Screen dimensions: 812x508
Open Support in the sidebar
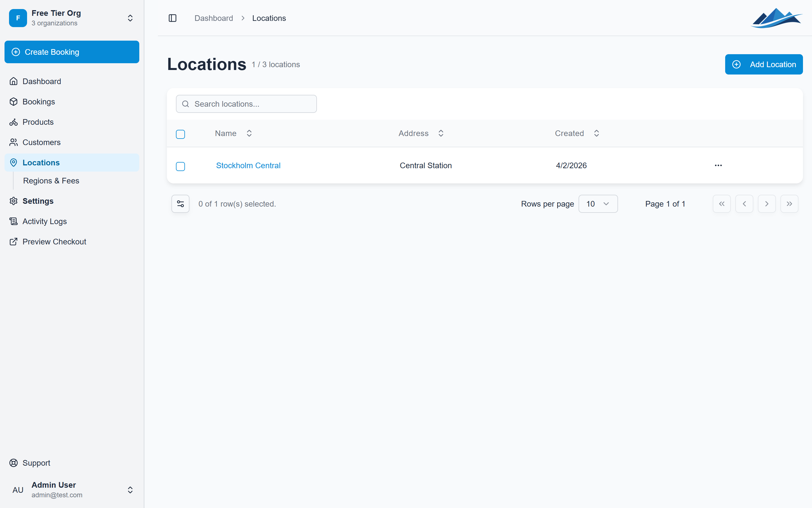[72, 463]
